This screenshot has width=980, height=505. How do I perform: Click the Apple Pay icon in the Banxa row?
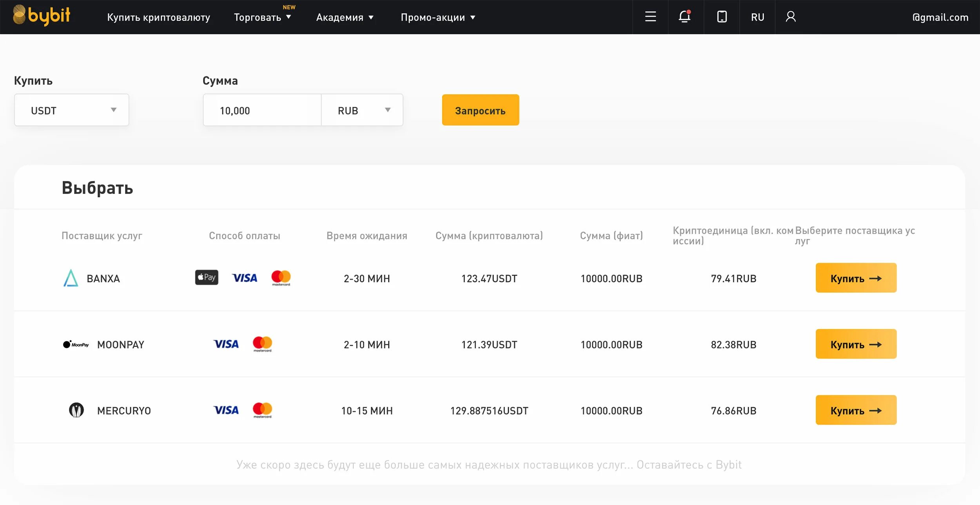point(207,277)
